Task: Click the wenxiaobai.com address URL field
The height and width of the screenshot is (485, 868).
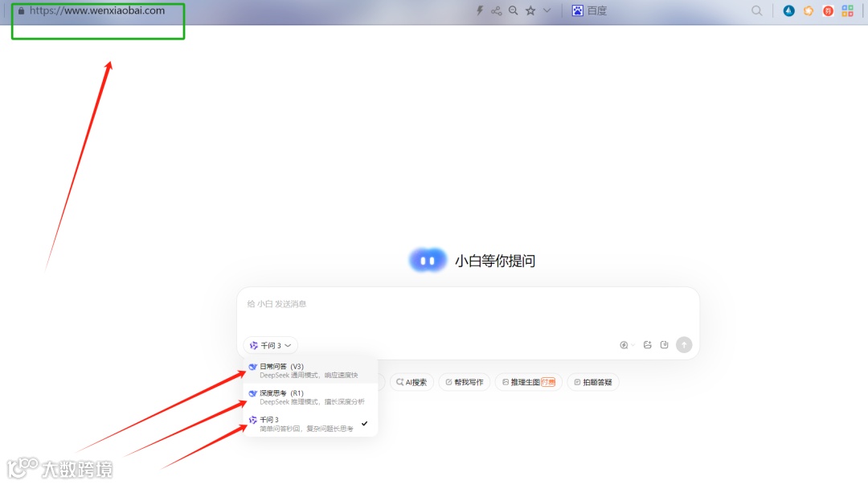Action: coord(97,10)
